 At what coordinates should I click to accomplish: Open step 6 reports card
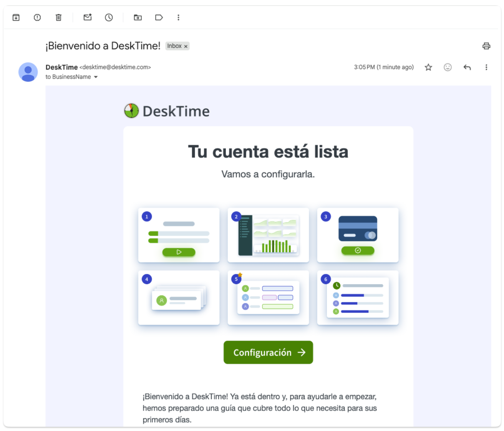pos(358,298)
